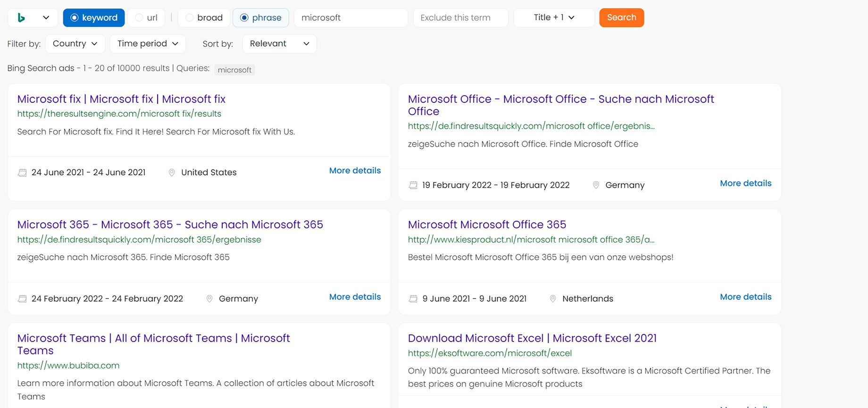
Task: View More details for 19 February 2022 ad
Action: pos(745,183)
